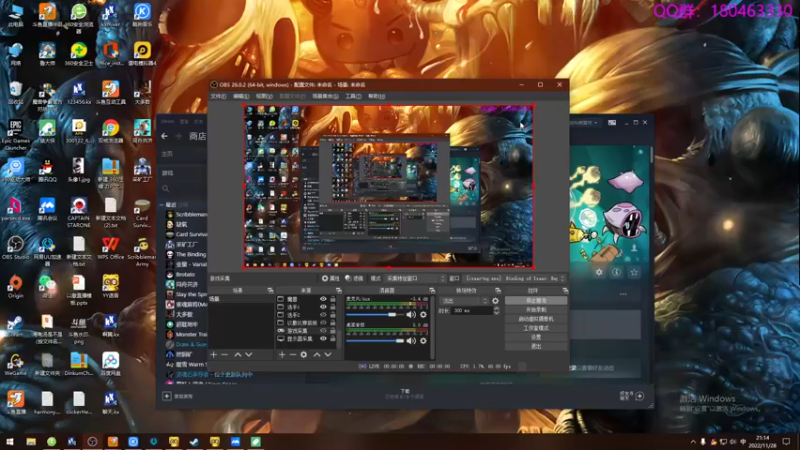800x450 pixels.
Task: Open the 场景集合(S) menu in OBS
Action: coord(326,96)
